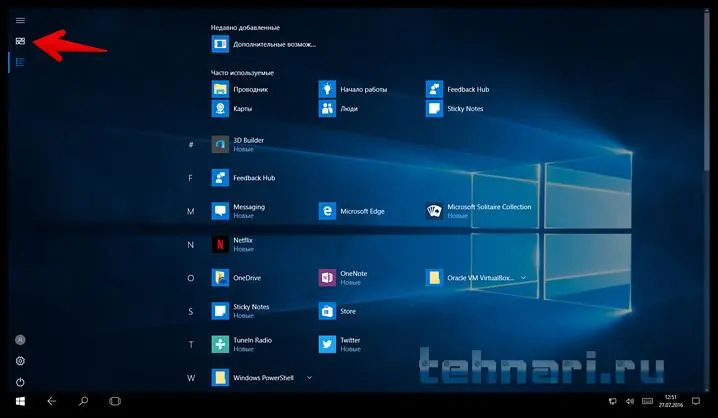Open Люди people app

click(338, 109)
